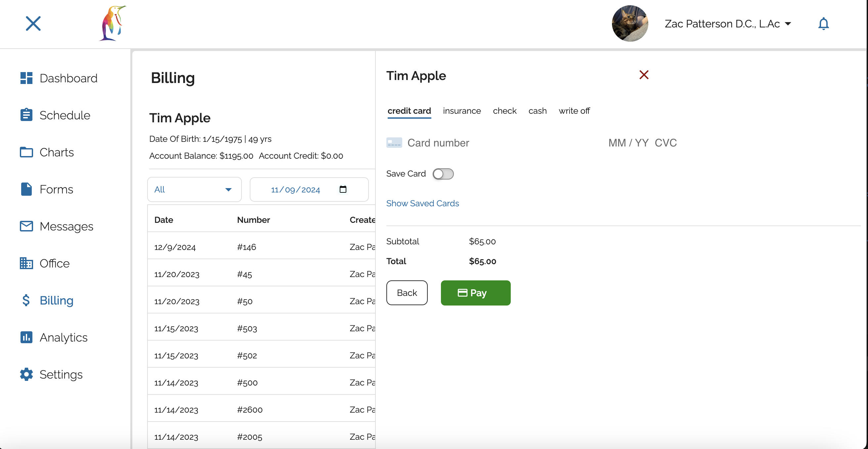Click the 11/09/2024 date field
This screenshot has height=449, width=868.
(x=309, y=190)
